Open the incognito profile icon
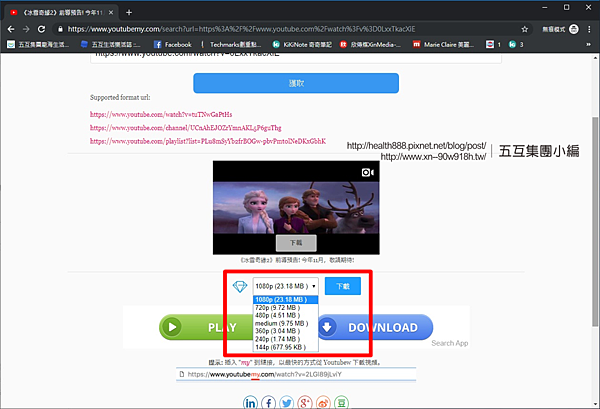 pyautogui.click(x=574, y=29)
